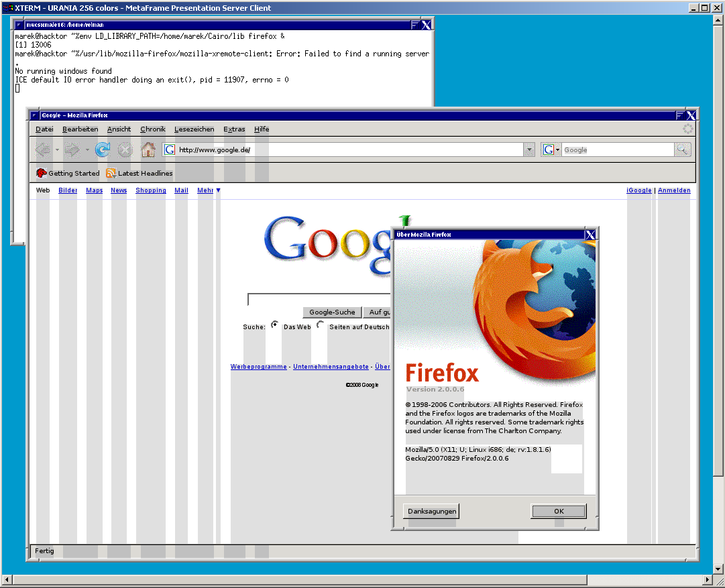
Task: Click OK in the Über Mozilla Firefox dialog
Action: click(x=559, y=511)
